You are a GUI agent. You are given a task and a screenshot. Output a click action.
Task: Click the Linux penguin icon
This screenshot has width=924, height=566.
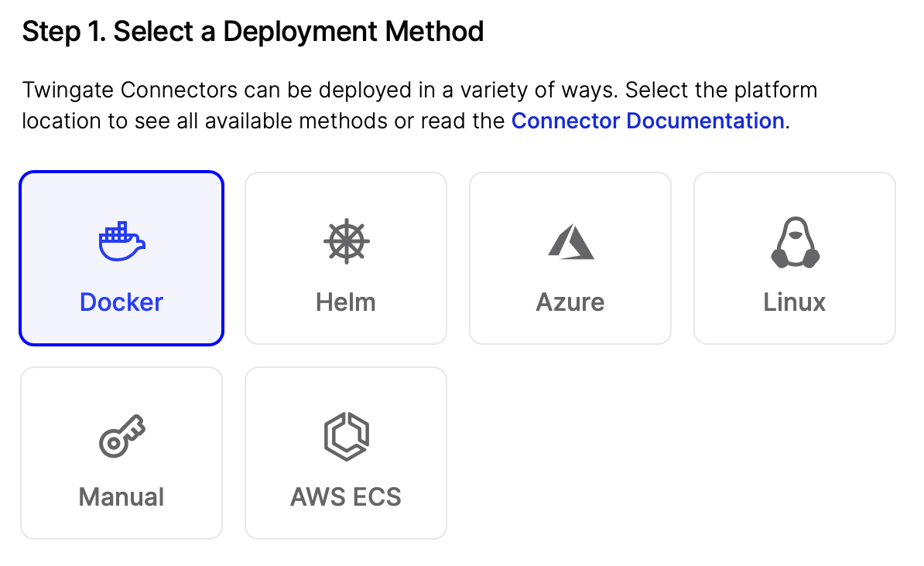(795, 242)
